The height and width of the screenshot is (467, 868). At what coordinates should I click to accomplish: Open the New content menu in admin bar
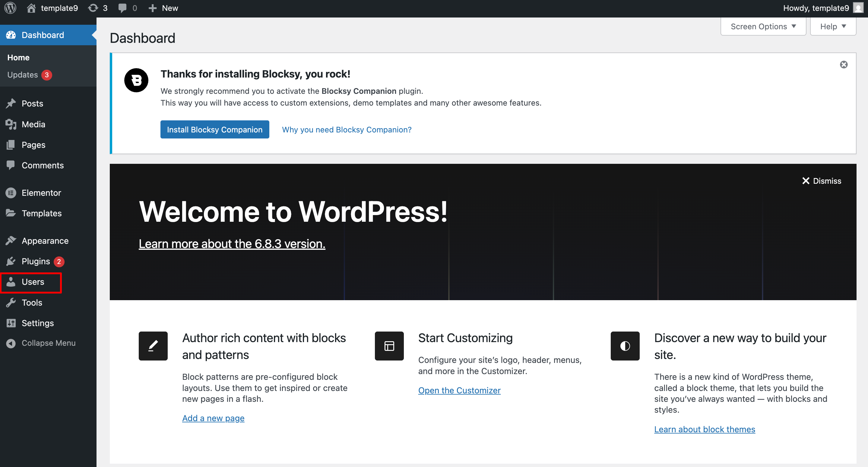coord(163,8)
